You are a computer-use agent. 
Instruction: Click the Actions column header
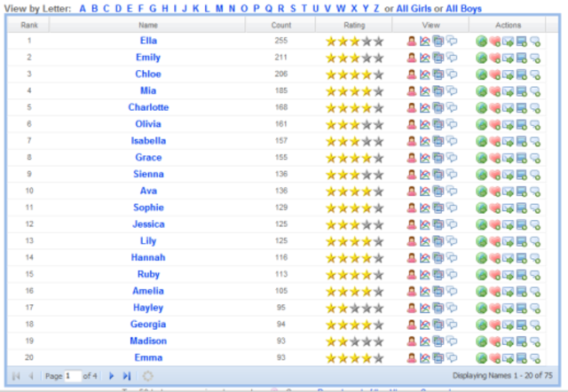coord(508,25)
